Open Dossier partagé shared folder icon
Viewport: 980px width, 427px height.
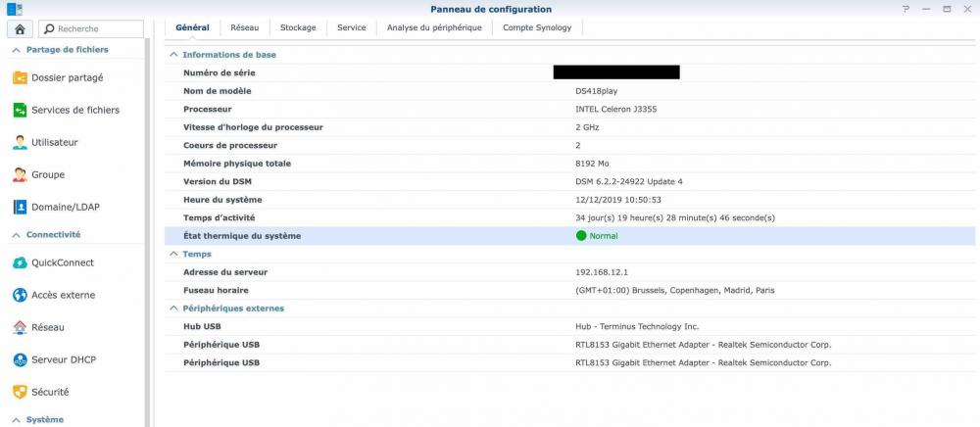[x=20, y=78]
